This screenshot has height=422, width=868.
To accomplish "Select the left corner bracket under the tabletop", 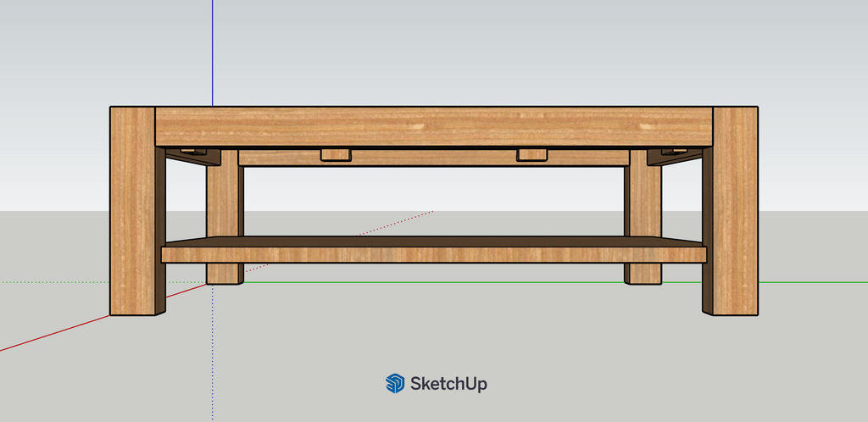I will [x=192, y=155].
